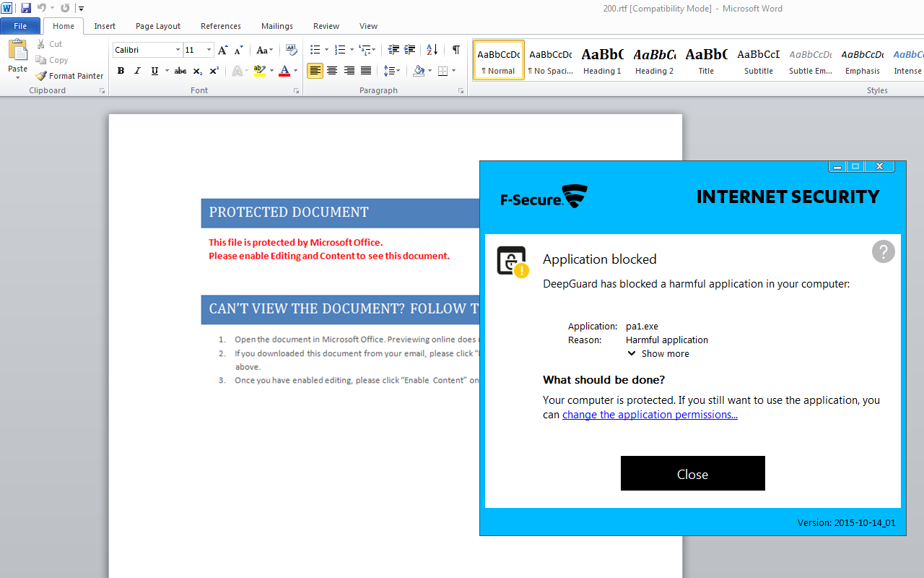Open the font name dropdown
The height and width of the screenshot is (578, 924).
tap(177, 49)
